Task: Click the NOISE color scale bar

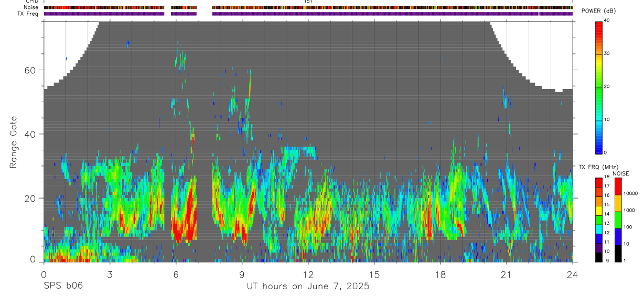Action: (x=617, y=219)
